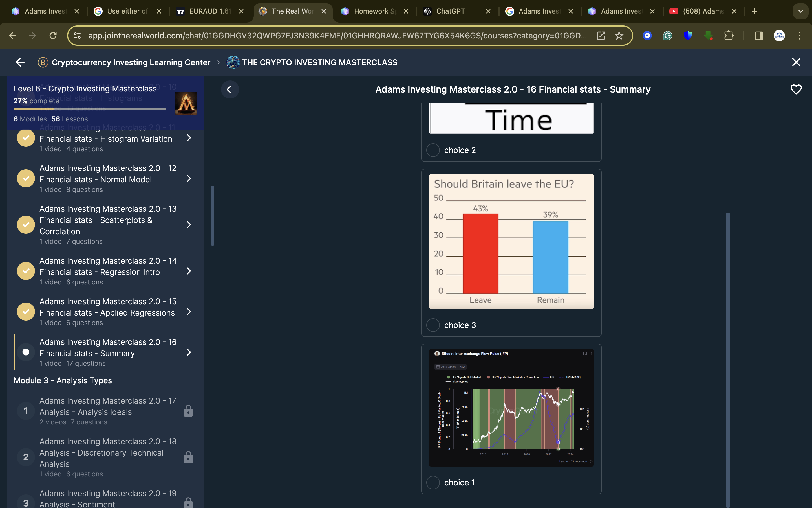Click the current-lesson indicator for lesson 16
The image size is (812, 508).
[x=26, y=352]
